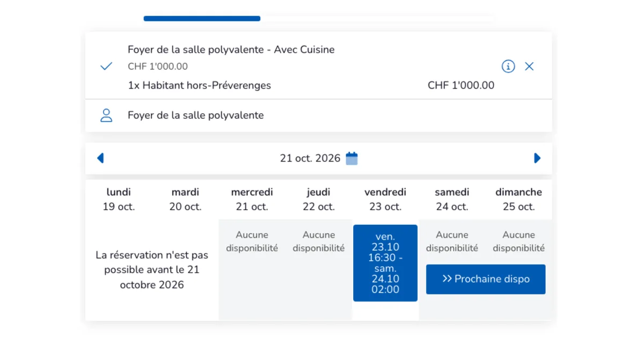Toggle the checkmark next to Foyer de la salle
The width and height of the screenshot is (644, 338).
click(106, 67)
